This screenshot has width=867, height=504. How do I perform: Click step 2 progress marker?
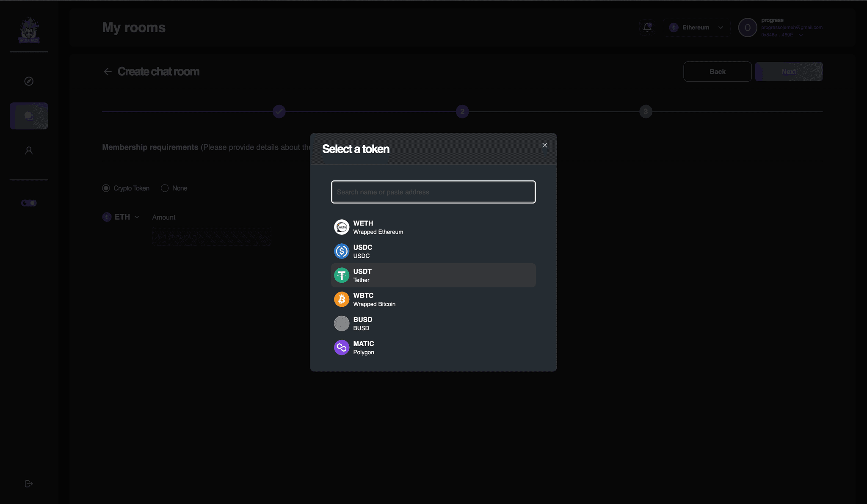(x=462, y=112)
